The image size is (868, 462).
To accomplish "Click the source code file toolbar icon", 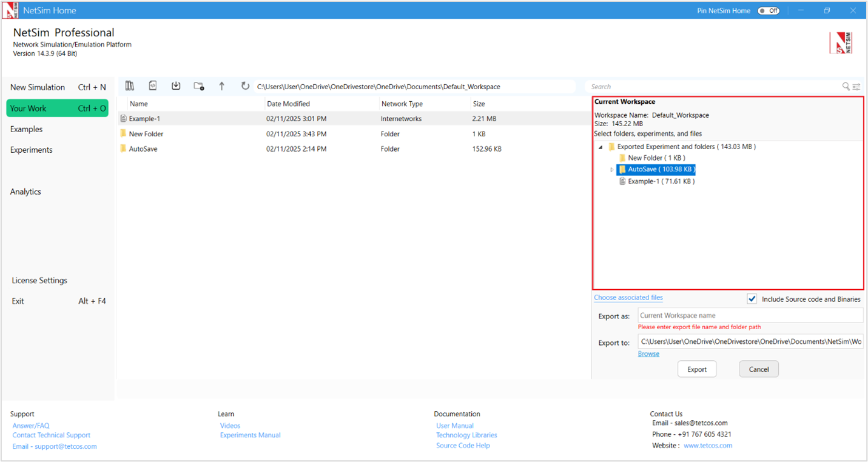I will pyautogui.click(x=153, y=86).
